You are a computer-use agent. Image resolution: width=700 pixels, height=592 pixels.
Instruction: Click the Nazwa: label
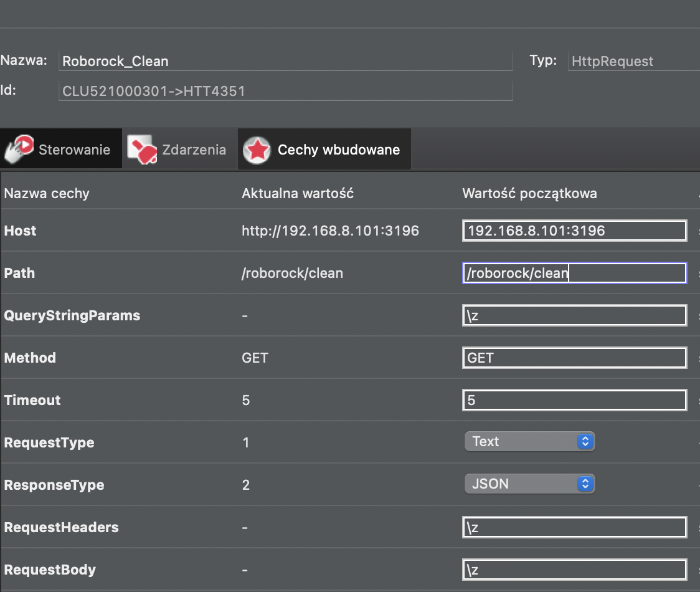click(24, 60)
